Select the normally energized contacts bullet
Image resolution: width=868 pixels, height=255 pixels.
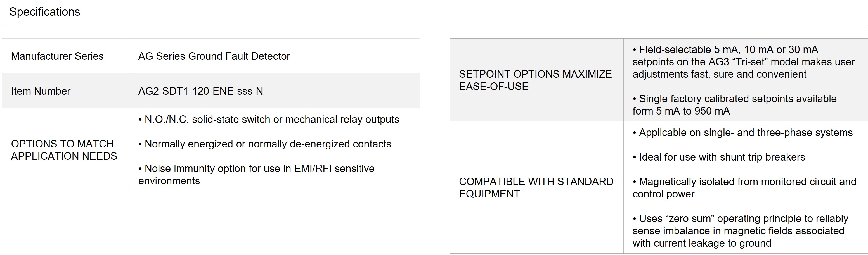click(264, 144)
